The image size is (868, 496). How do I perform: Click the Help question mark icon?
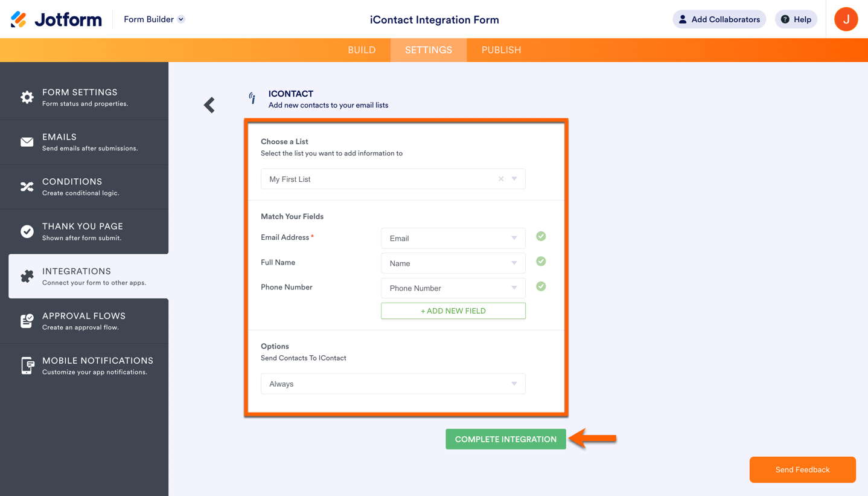[x=785, y=19]
